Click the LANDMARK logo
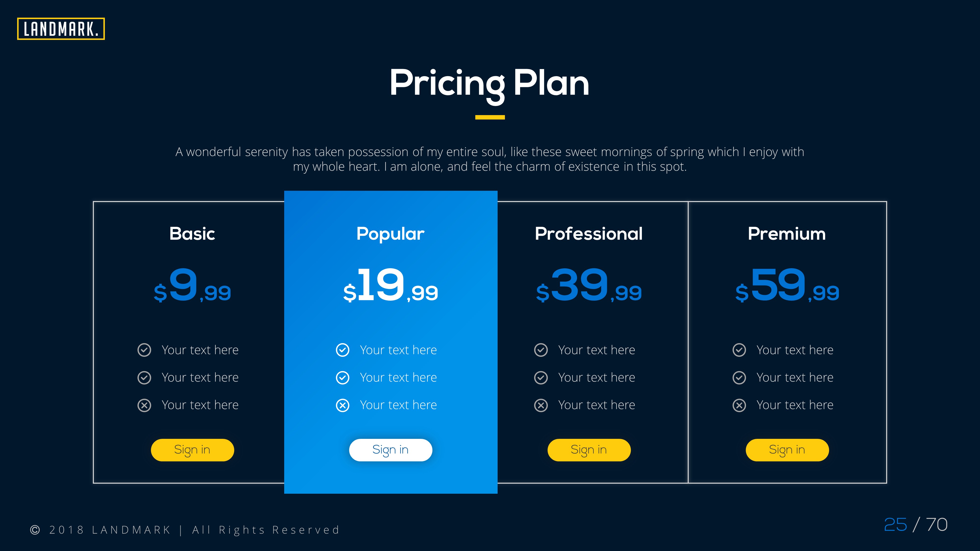 tap(61, 29)
